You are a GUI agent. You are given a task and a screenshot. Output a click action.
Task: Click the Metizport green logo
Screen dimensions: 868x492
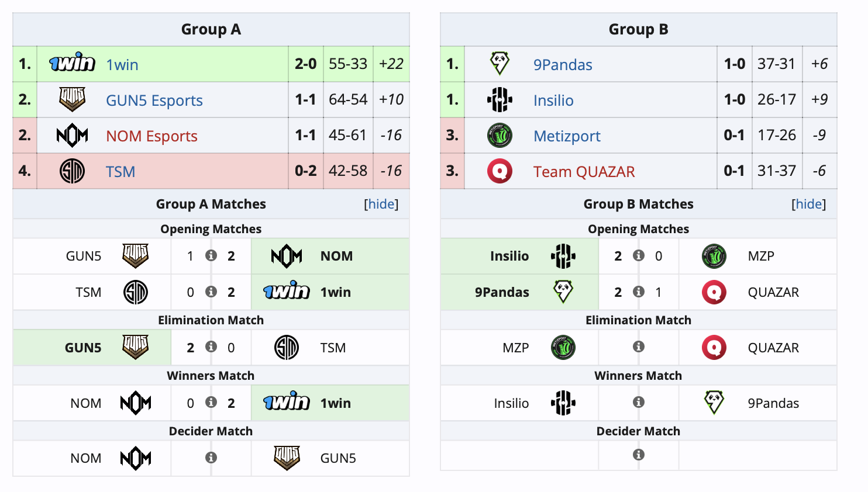tap(499, 136)
